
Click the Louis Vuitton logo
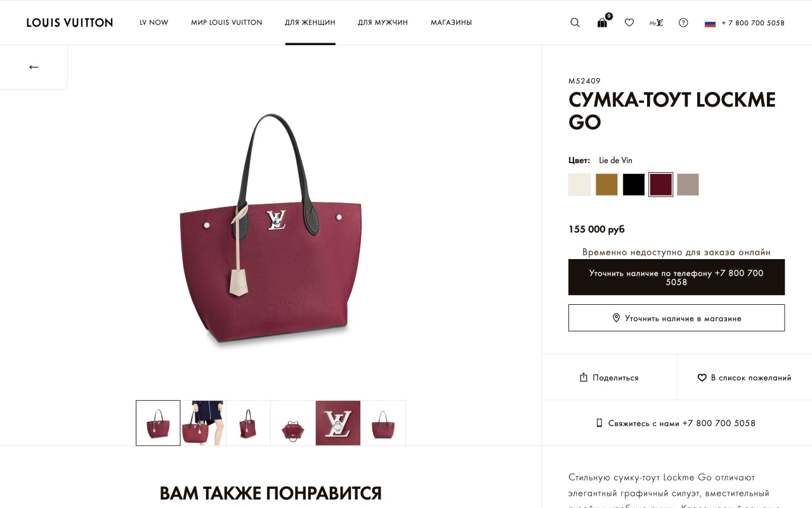point(70,22)
